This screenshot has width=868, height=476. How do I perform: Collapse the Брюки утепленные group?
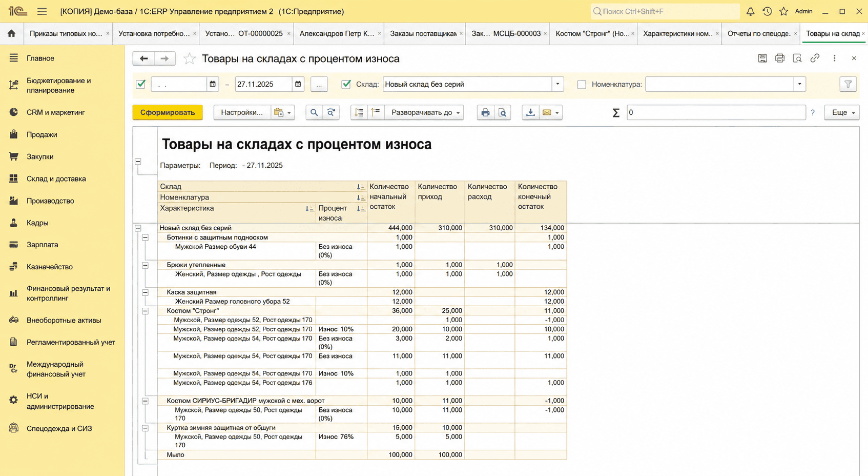[x=146, y=265]
